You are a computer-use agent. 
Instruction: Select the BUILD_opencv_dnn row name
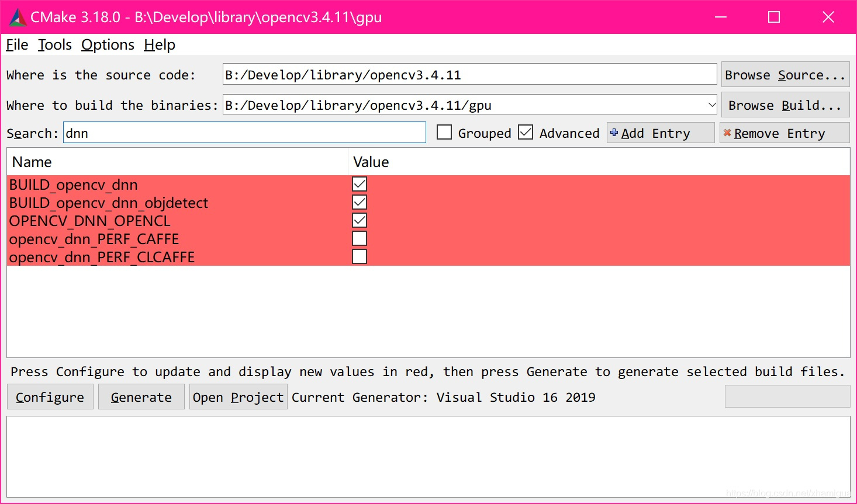click(74, 185)
